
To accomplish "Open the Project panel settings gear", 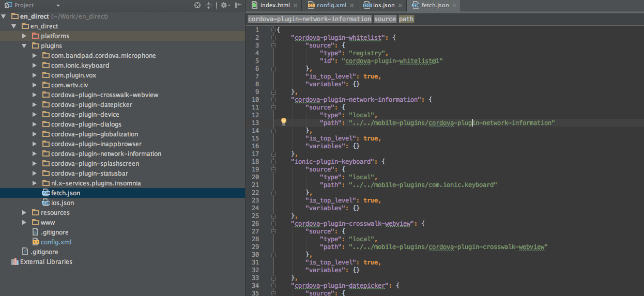I will (x=223, y=5).
